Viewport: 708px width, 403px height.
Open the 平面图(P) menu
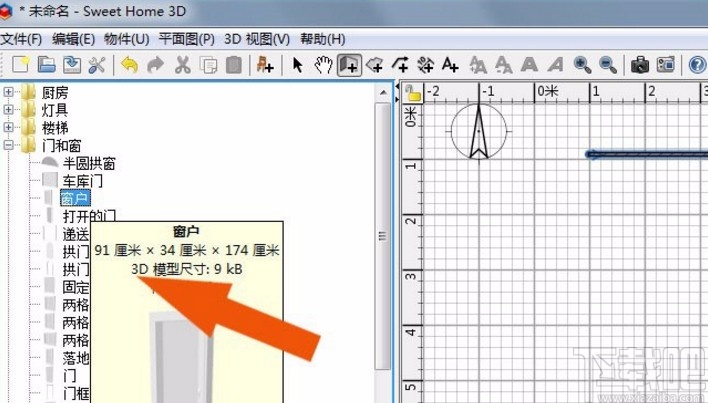186,39
